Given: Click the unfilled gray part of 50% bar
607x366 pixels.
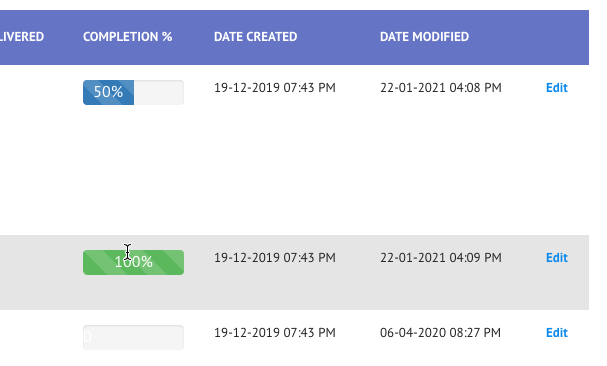Looking at the screenshot, I should tap(159, 92).
